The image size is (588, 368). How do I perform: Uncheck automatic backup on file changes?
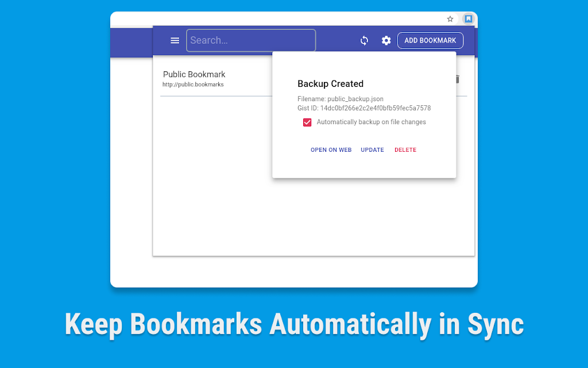tap(307, 122)
